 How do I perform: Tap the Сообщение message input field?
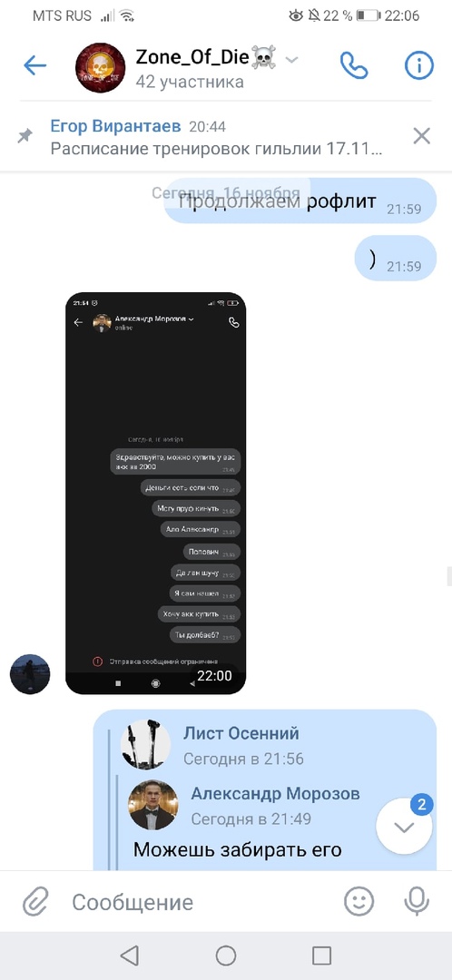click(200, 902)
